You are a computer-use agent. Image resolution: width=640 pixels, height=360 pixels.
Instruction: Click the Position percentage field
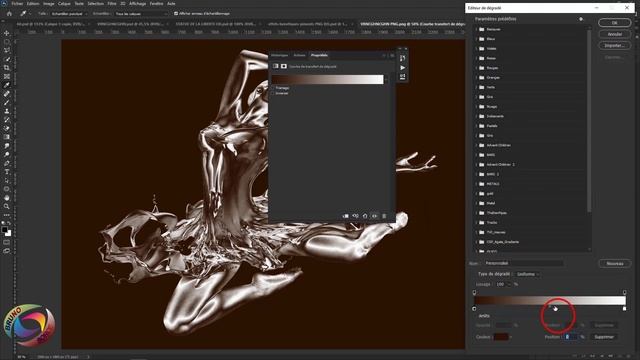(571, 337)
